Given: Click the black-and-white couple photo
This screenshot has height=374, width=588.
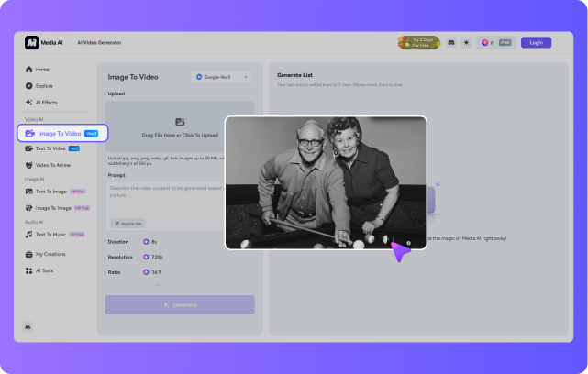Looking at the screenshot, I should [x=326, y=183].
